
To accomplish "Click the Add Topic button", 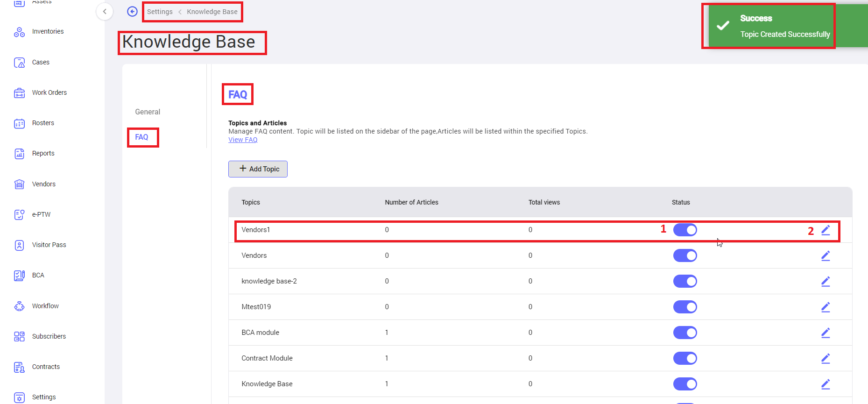I will 258,169.
